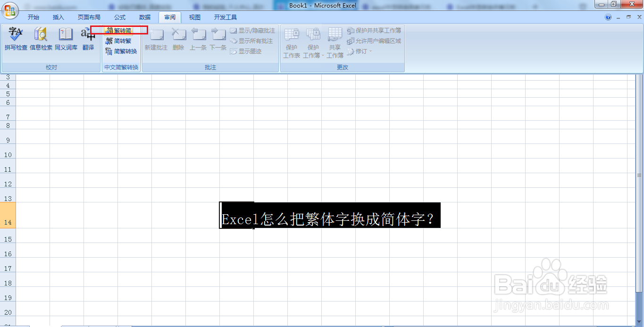
Task: Convert text with 简转繁
Action: 119,41
